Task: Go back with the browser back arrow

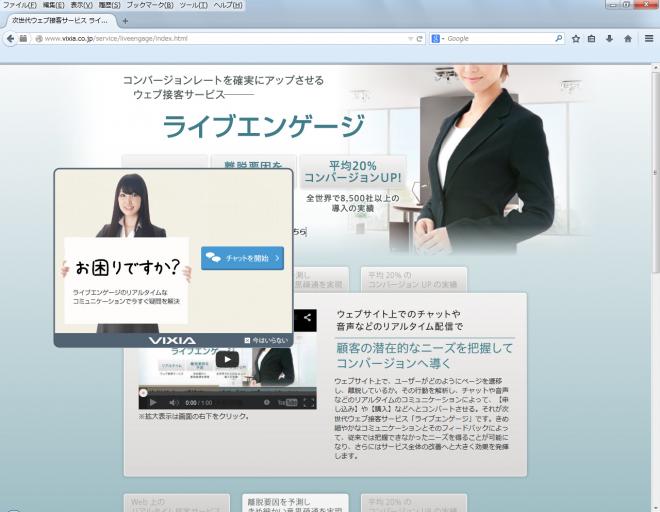Action: pos(10,39)
